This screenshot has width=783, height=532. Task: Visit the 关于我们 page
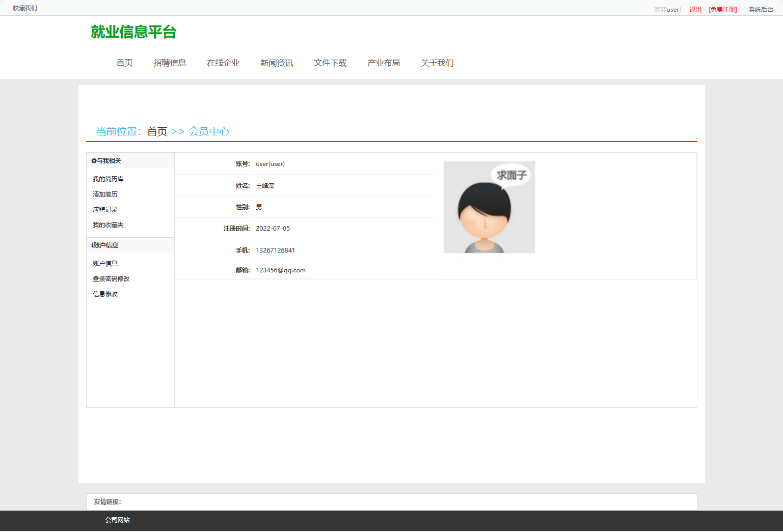pyautogui.click(x=437, y=63)
